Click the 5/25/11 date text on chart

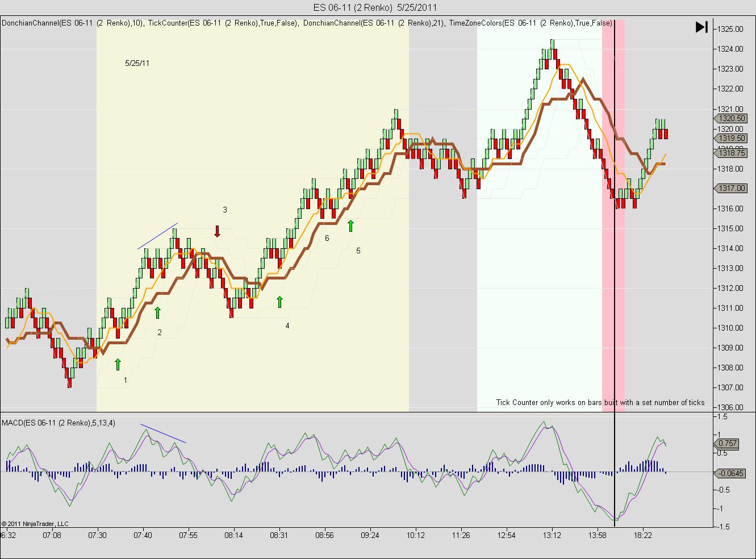pyautogui.click(x=137, y=63)
